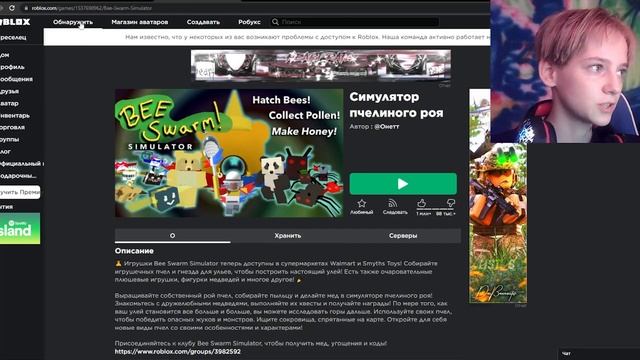Click the Bee Swarm Simulator game image

coord(229,153)
